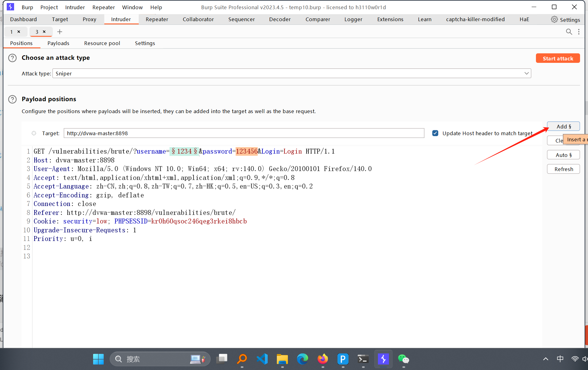Switch to the Proxy tab

(x=89, y=19)
